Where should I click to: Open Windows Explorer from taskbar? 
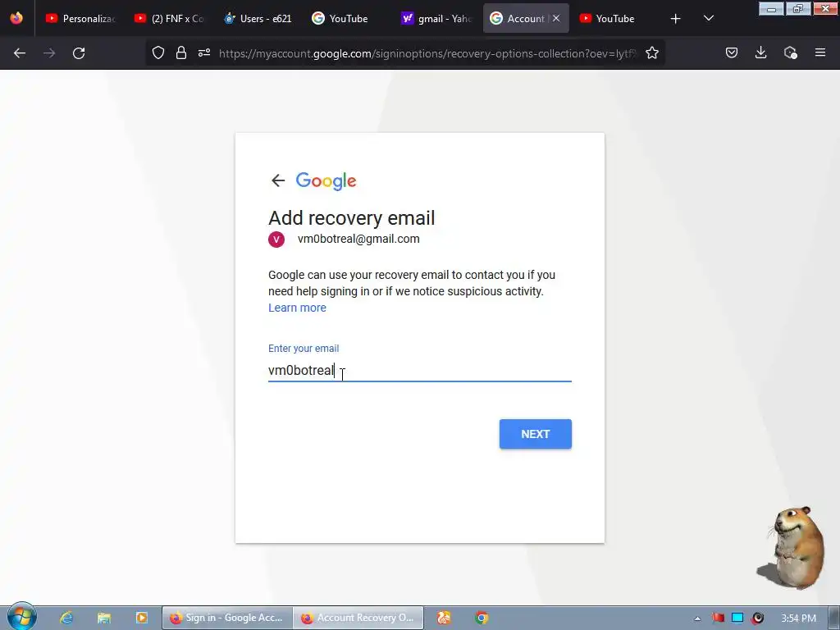pos(104,618)
